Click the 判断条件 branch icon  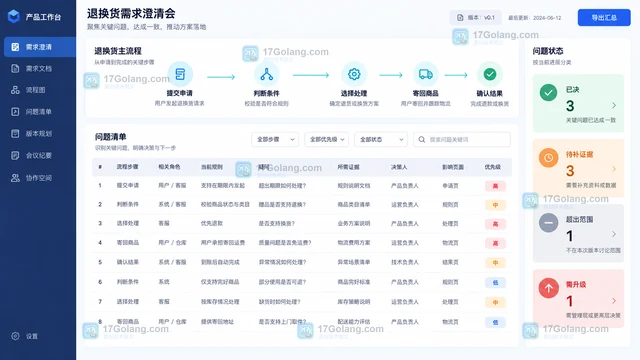point(267,74)
